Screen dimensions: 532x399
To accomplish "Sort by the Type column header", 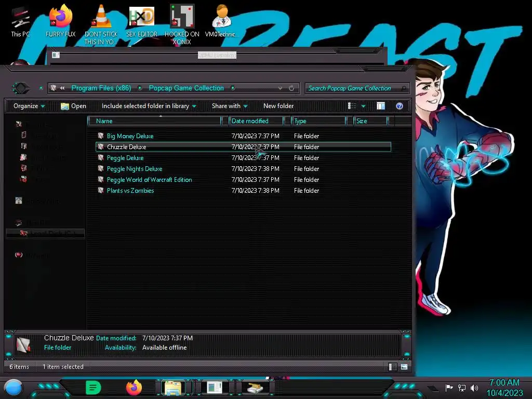I will pyautogui.click(x=318, y=121).
